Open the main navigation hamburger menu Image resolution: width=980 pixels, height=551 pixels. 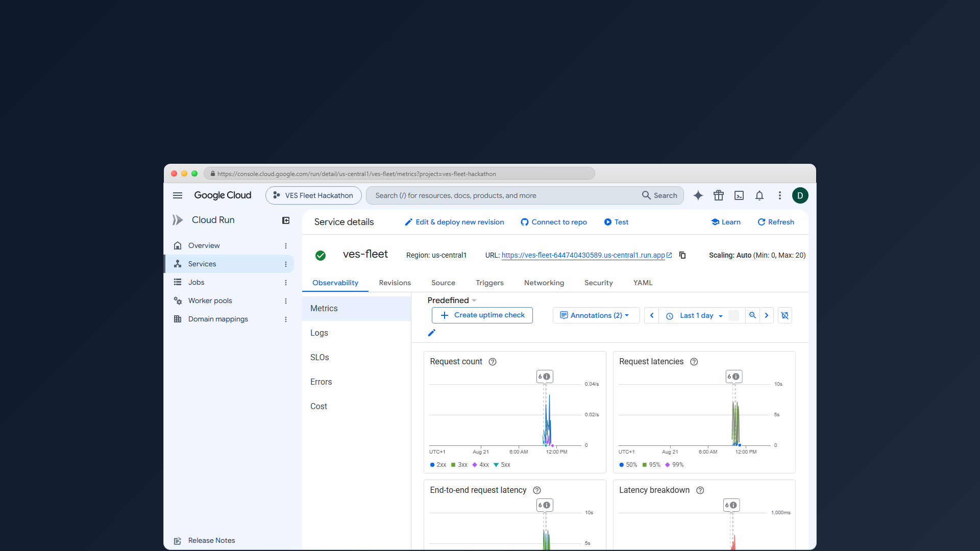[x=178, y=195]
